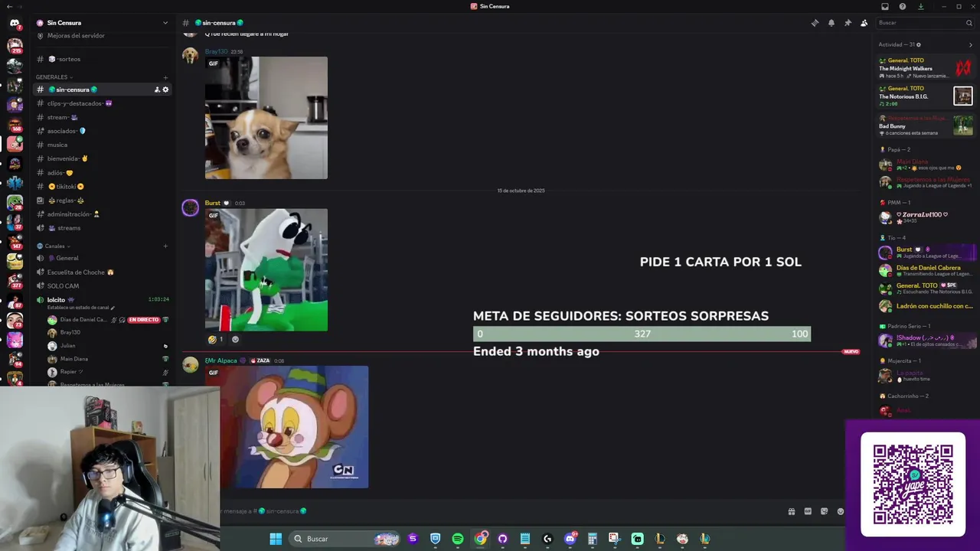980x551 pixels.
Task: Open The Midnight Walkers activity card
Action: [x=925, y=68]
